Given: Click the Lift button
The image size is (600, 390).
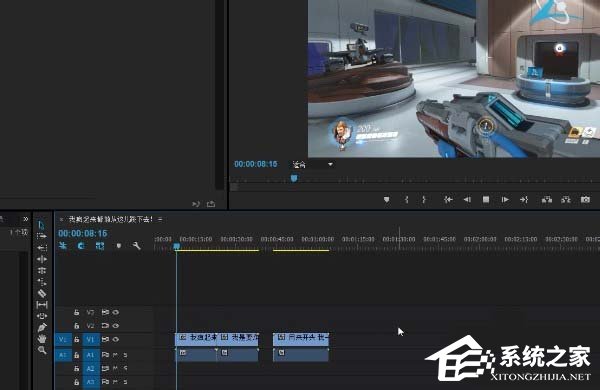Looking at the screenshot, I should 547,199.
